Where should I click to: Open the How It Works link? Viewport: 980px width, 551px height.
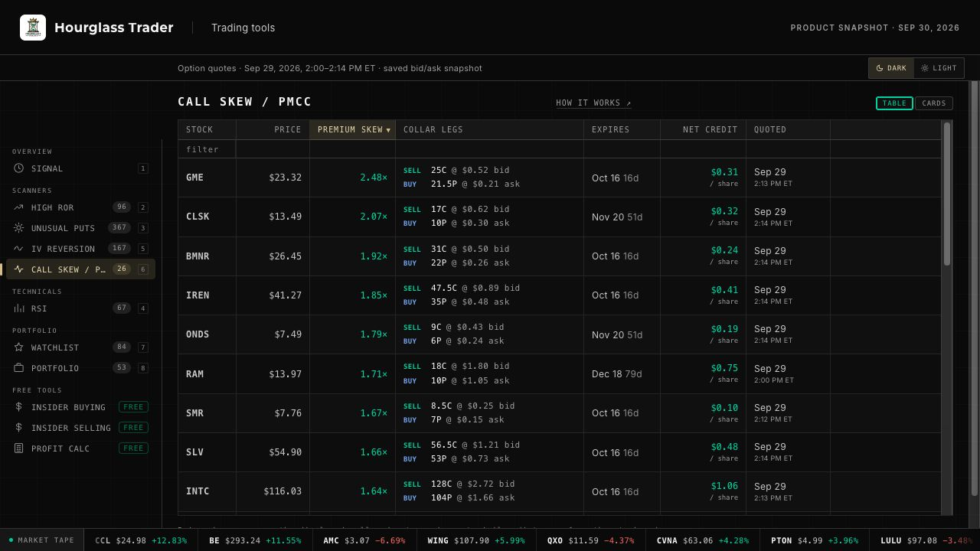pos(594,103)
